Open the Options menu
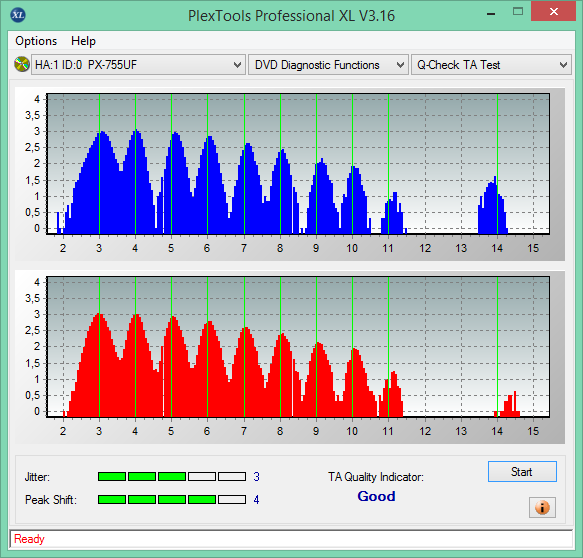The height and width of the screenshot is (558, 583). 36,41
